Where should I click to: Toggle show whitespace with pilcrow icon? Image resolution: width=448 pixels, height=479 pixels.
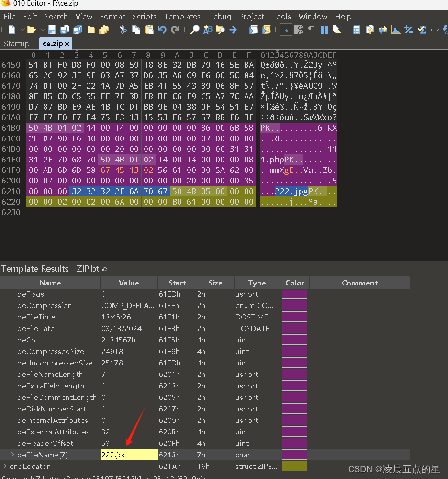pos(310,29)
